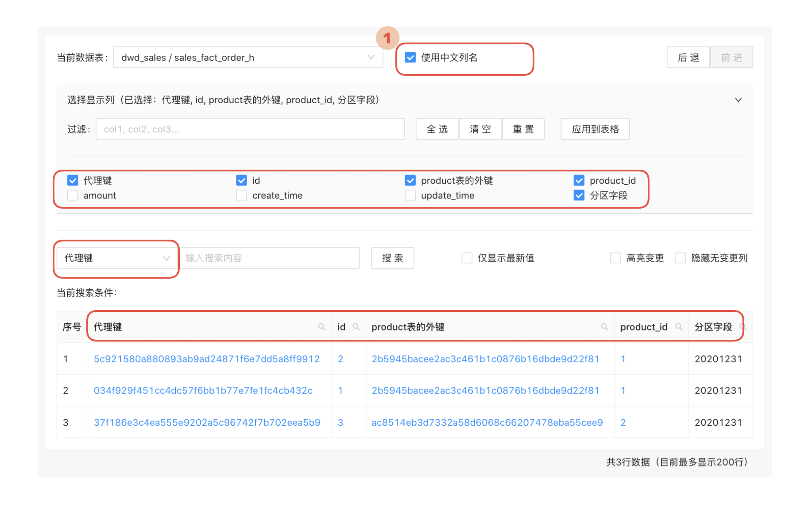The image size is (812, 505).
Task: Click the search icon in the 分区字段 column header
Action: tap(743, 326)
